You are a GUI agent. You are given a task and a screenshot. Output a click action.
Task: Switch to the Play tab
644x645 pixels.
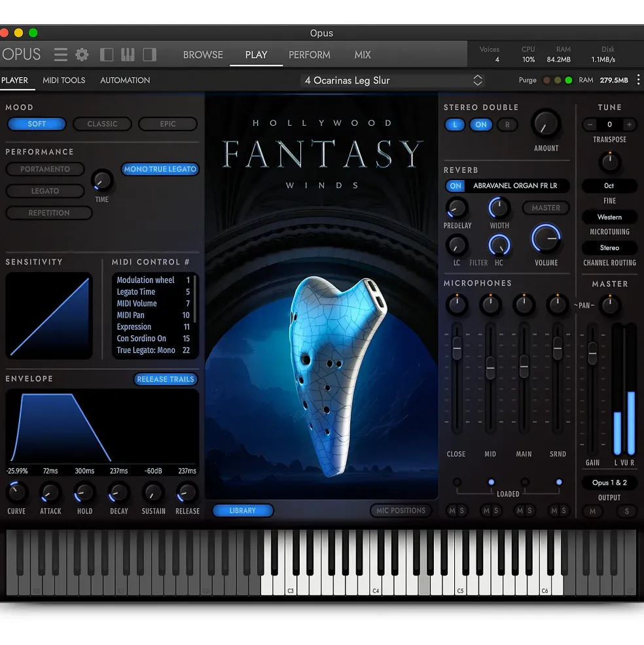click(x=256, y=55)
